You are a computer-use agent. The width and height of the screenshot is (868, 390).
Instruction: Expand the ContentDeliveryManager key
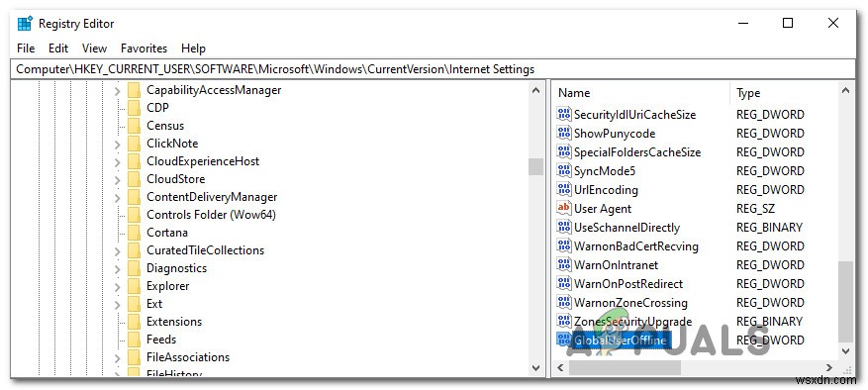click(117, 197)
